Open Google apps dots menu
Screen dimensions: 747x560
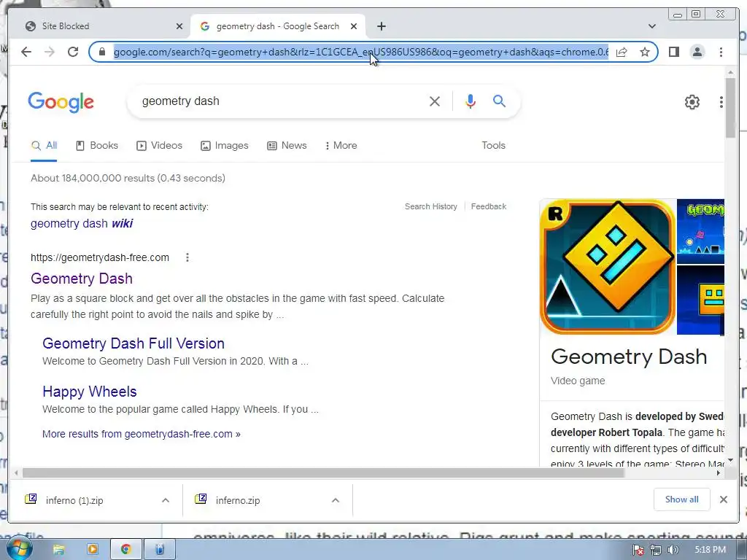click(721, 102)
